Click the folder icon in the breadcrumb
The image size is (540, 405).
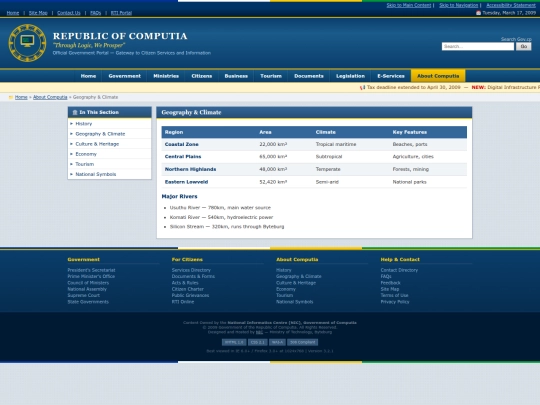11,97
